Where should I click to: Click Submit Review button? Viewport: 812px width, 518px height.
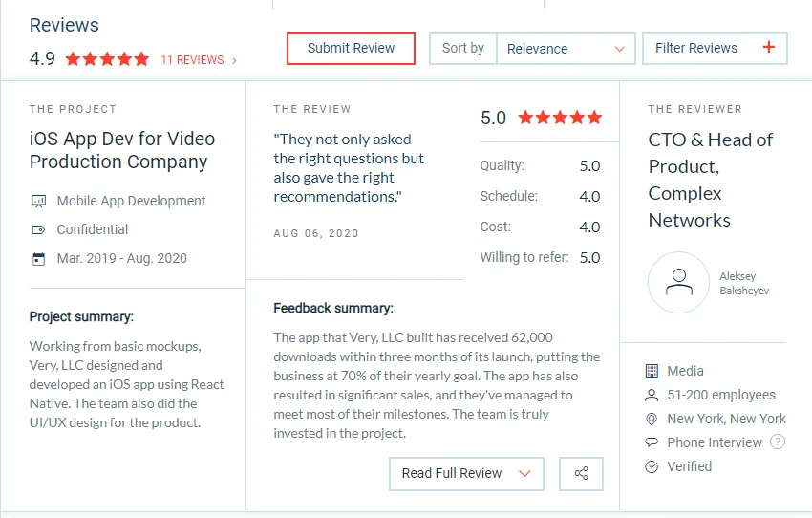pyautogui.click(x=352, y=49)
